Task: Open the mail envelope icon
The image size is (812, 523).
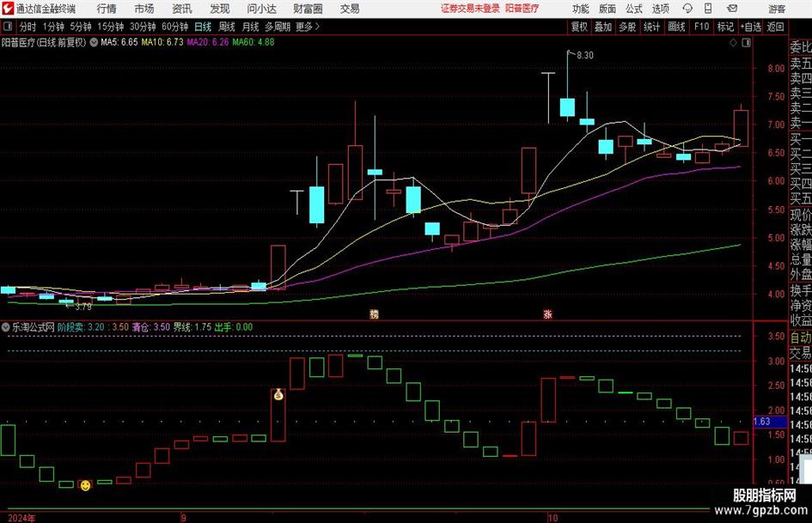Action: pyautogui.click(x=732, y=9)
